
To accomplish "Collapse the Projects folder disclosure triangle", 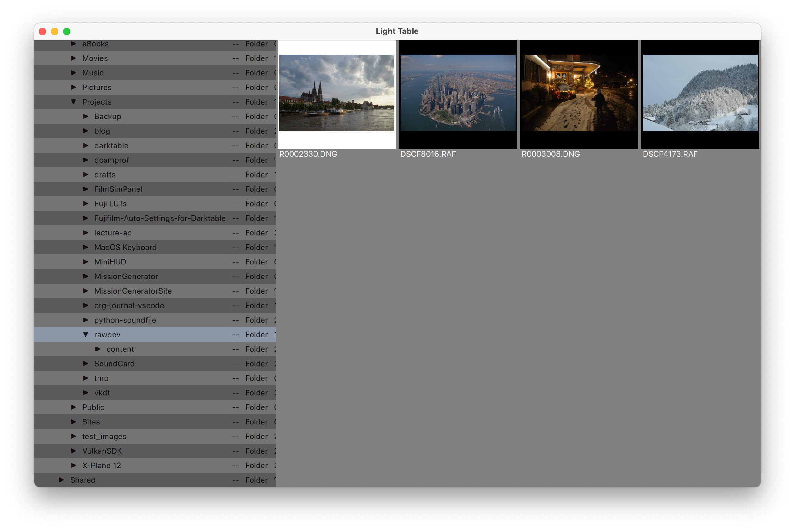I will coord(73,102).
